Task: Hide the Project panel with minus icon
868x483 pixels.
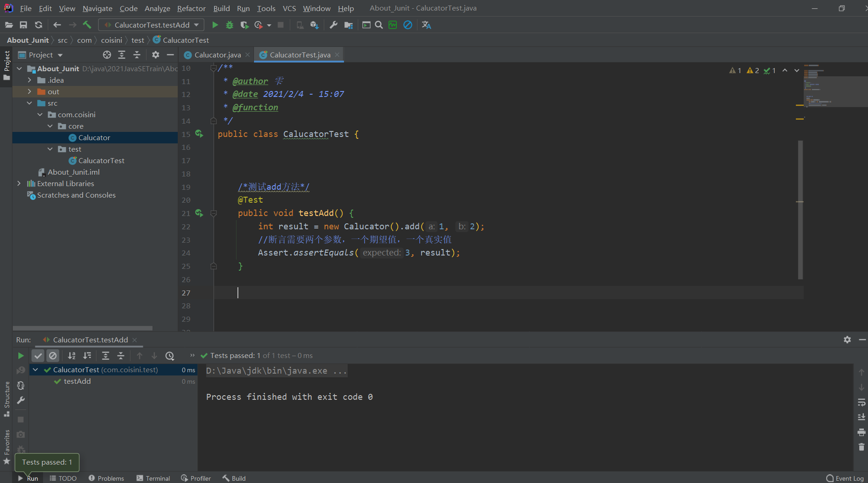Action: (170, 55)
